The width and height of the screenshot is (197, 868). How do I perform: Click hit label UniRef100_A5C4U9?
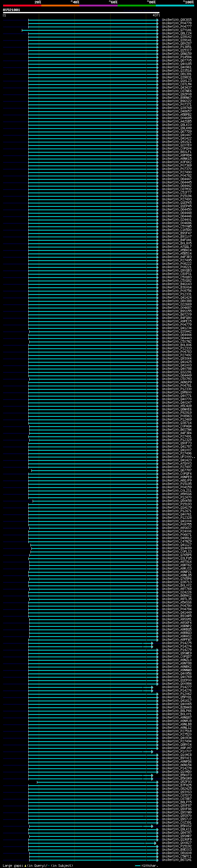[177, 406]
